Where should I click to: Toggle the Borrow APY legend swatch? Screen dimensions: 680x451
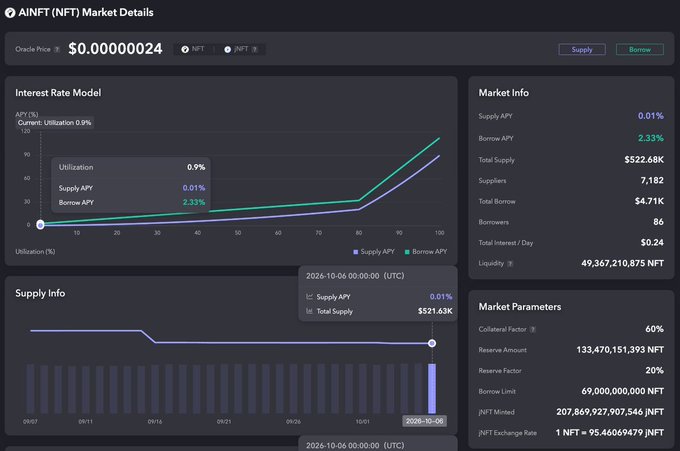[x=407, y=252]
